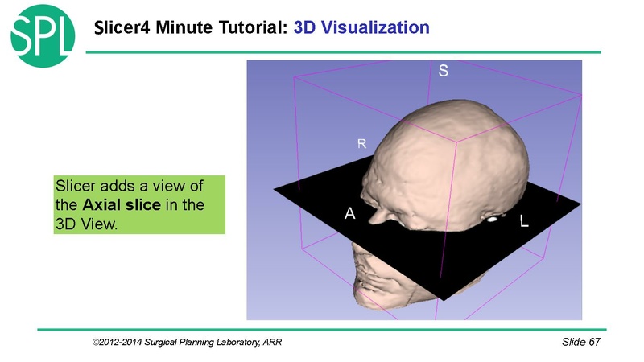Click the Surgical Planning Laboratory copyright text
This screenshot has height=362, width=644.
point(187,342)
